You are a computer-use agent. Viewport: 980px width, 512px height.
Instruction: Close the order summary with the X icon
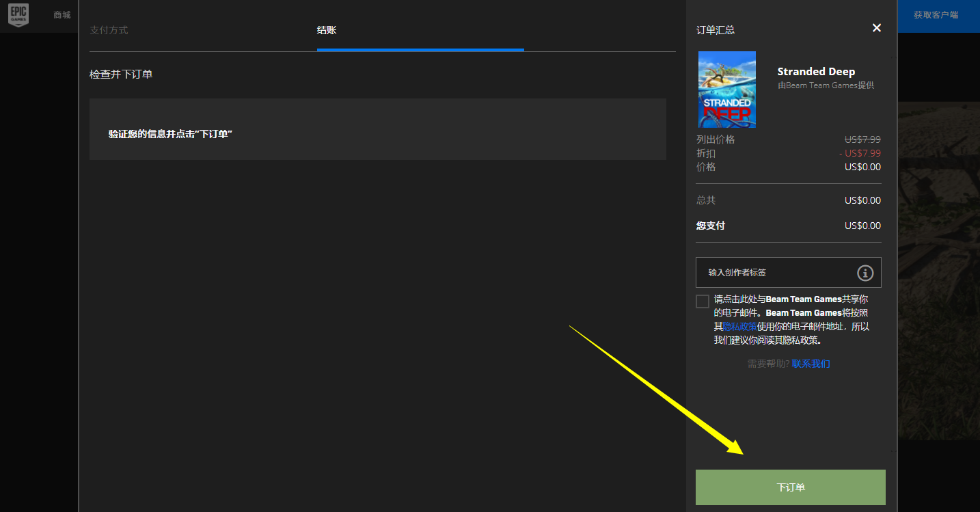point(877,28)
